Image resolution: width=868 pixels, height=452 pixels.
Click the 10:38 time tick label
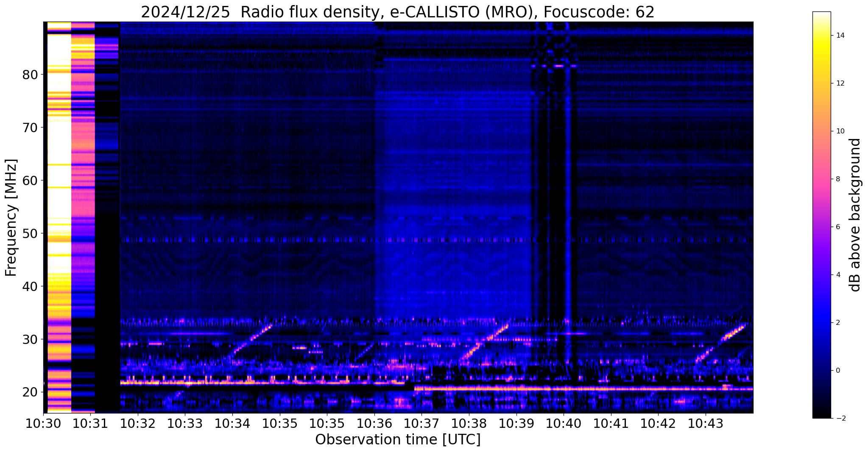click(x=469, y=424)
